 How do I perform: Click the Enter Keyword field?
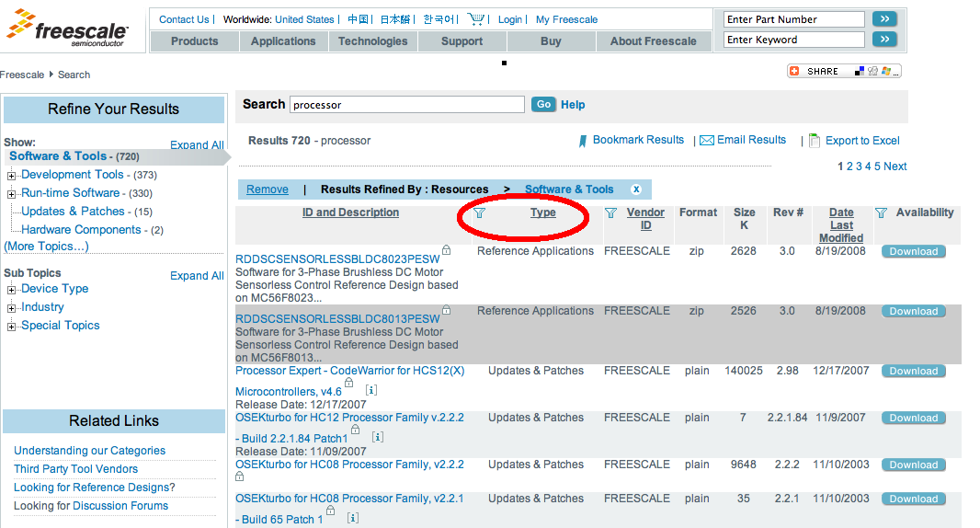click(x=793, y=40)
